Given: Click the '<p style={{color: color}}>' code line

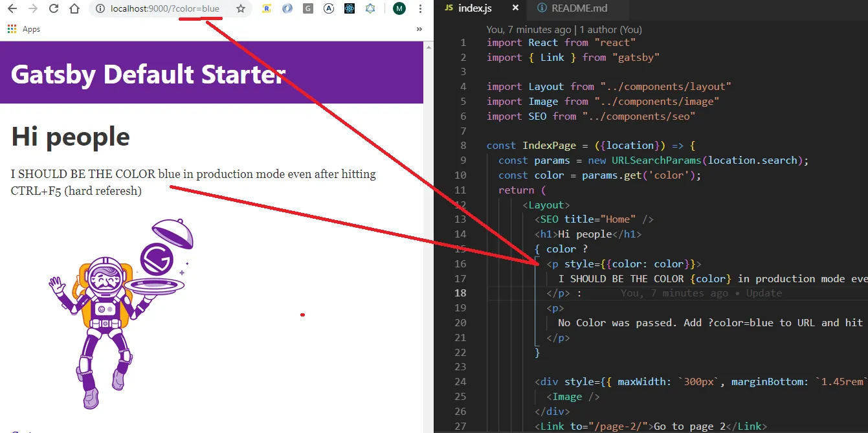Looking at the screenshot, I should (x=624, y=264).
